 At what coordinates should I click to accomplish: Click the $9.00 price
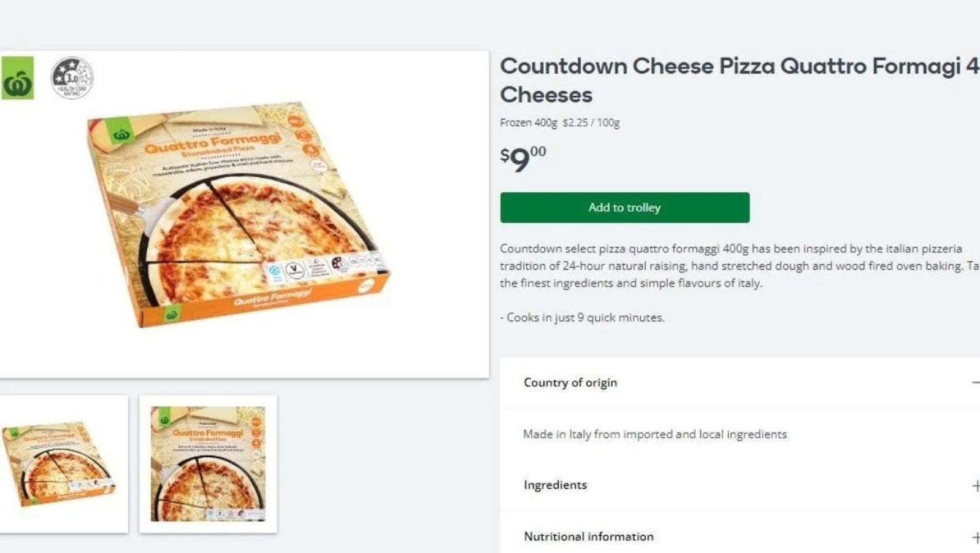coord(523,158)
